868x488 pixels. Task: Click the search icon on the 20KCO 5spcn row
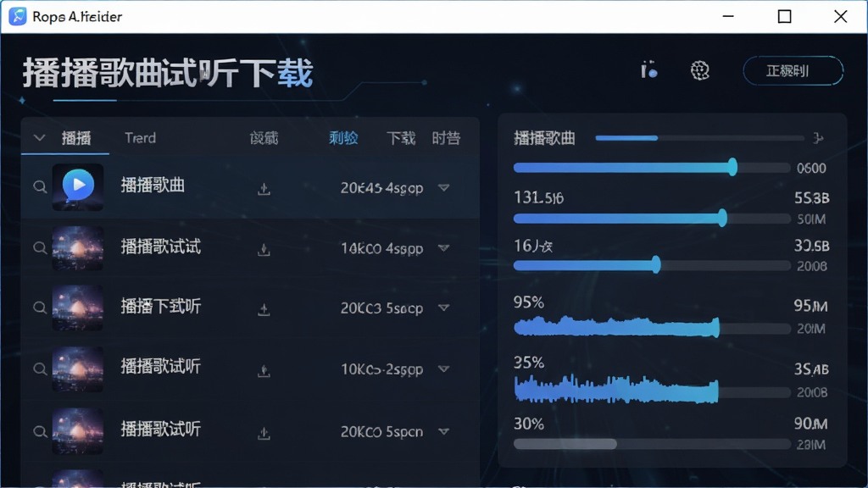tap(40, 431)
